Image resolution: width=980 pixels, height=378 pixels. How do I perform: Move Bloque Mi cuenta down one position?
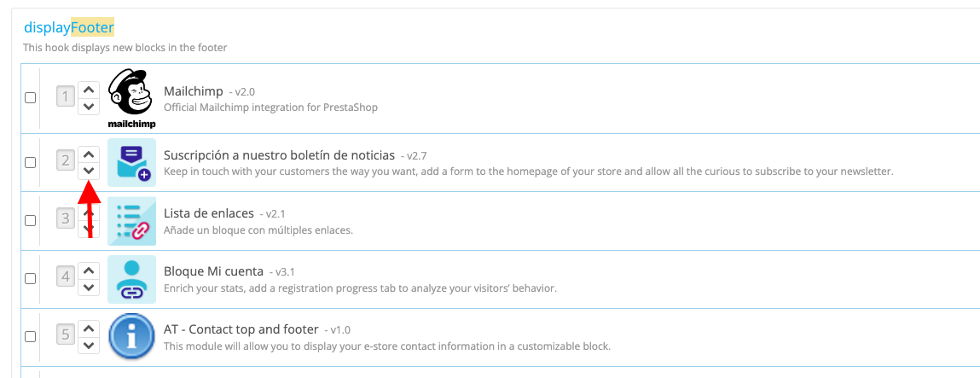[x=89, y=287]
